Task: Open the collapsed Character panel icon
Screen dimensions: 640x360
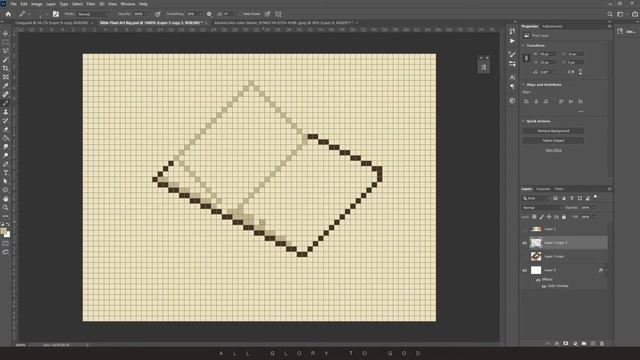Action: point(512,77)
